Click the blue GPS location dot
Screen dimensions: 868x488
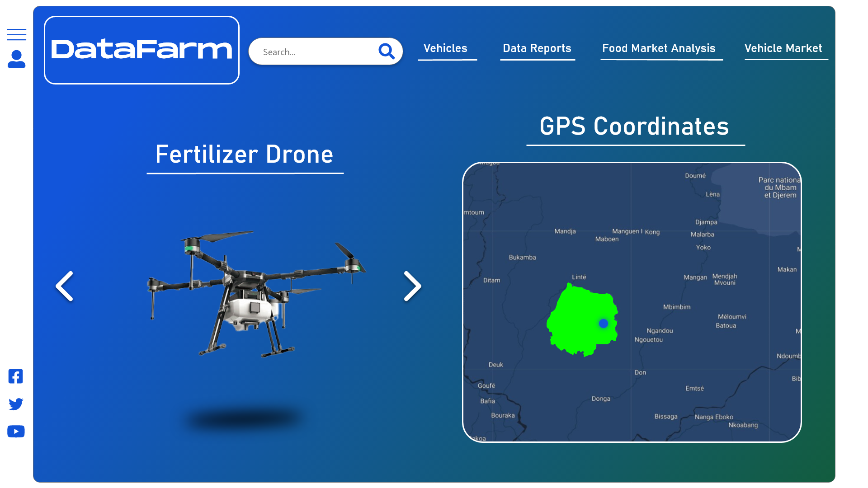pos(603,324)
